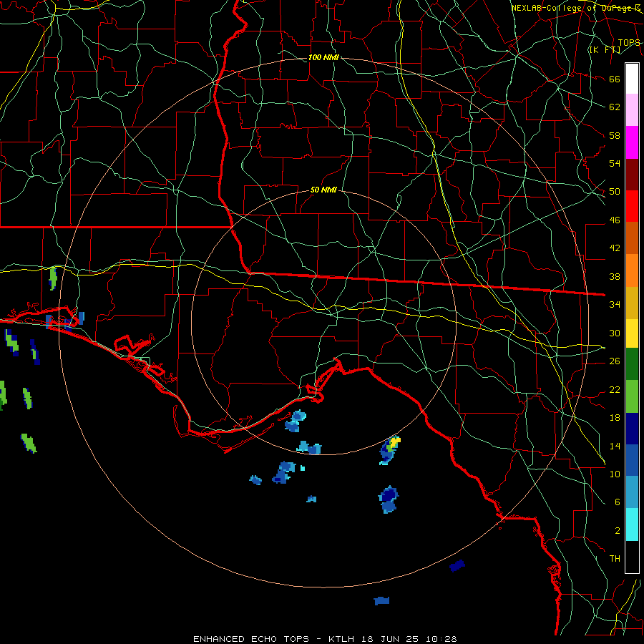
Task: Click the yellow-topped echo cell offshore
Action: pyautogui.click(x=390, y=450)
